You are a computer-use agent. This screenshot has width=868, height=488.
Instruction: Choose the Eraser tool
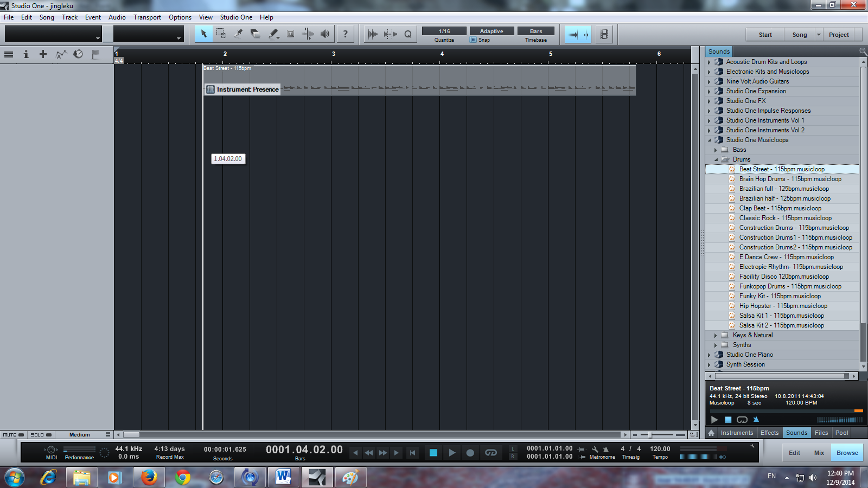tap(256, 34)
